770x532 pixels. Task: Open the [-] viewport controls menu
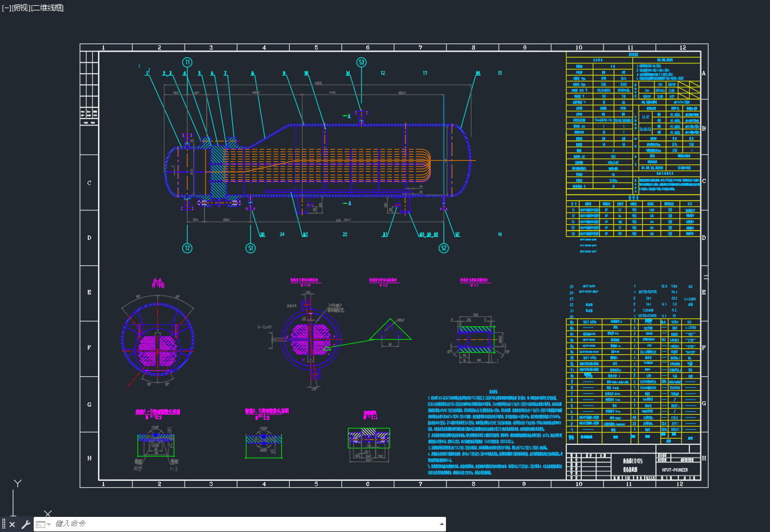click(6, 8)
